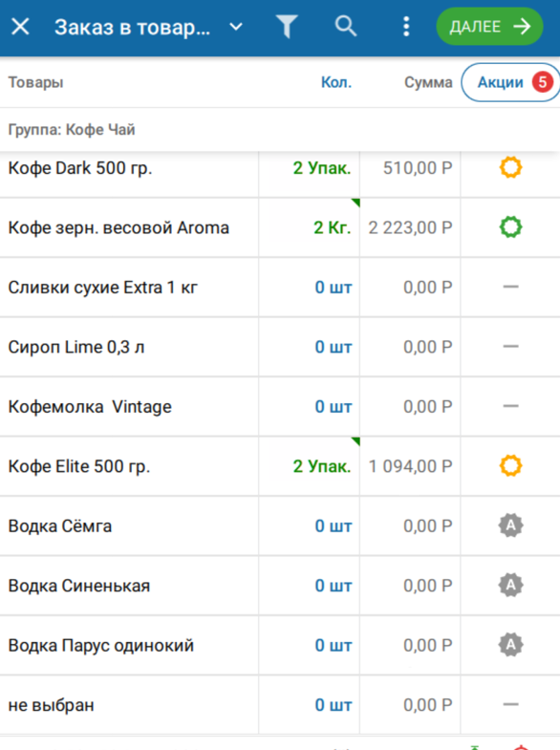
Task: Tap the gray A badge for Водка Синенькая
Action: (x=510, y=585)
